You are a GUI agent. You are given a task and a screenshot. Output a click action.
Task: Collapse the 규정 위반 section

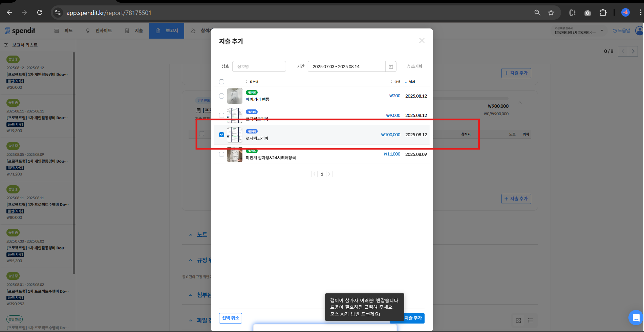pos(191,260)
